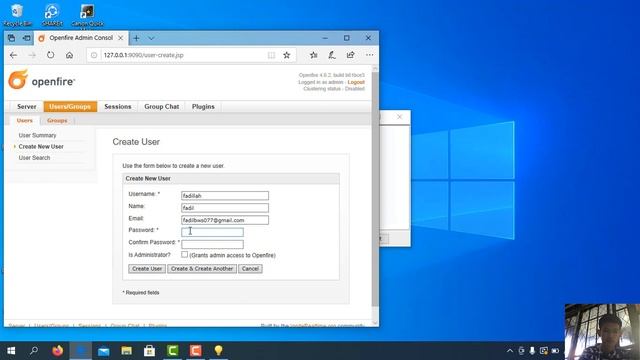Image resolution: width=640 pixels, height=360 pixels.
Task: Open the Group Chat tab
Action: (x=162, y=107)
